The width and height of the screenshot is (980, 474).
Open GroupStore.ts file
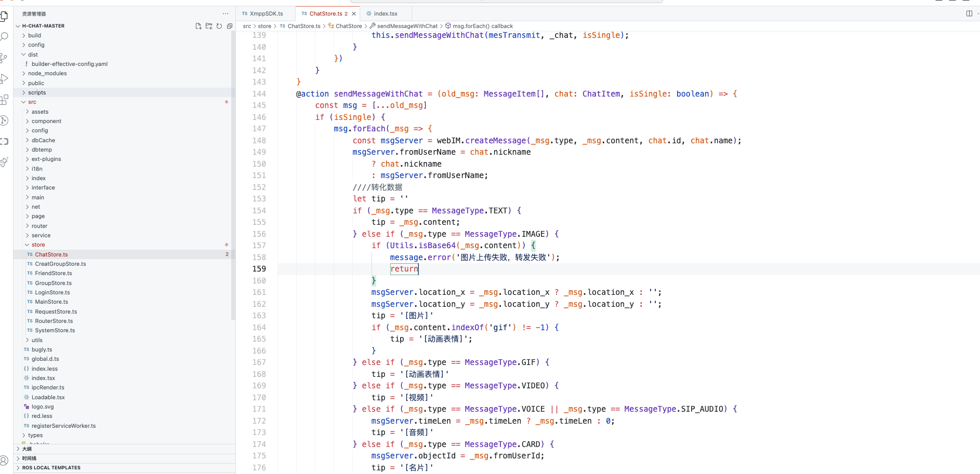coord(125,283)
